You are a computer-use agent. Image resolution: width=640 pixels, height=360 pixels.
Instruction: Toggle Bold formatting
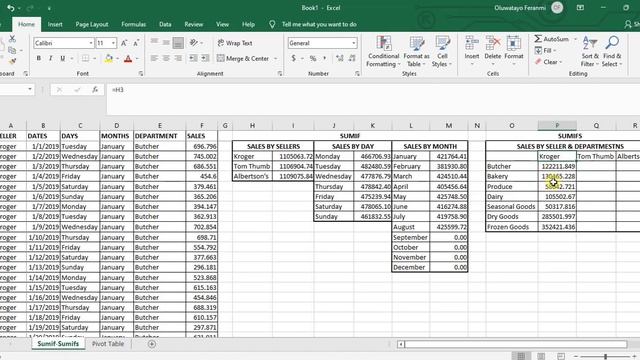click(x=39, y=58)
